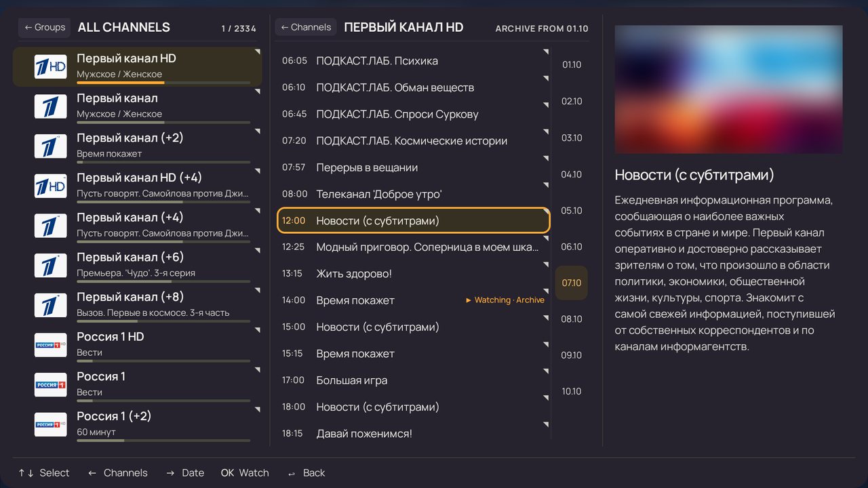
Task: Select Жить здорово! at 13:15
Action: (414, 274)
